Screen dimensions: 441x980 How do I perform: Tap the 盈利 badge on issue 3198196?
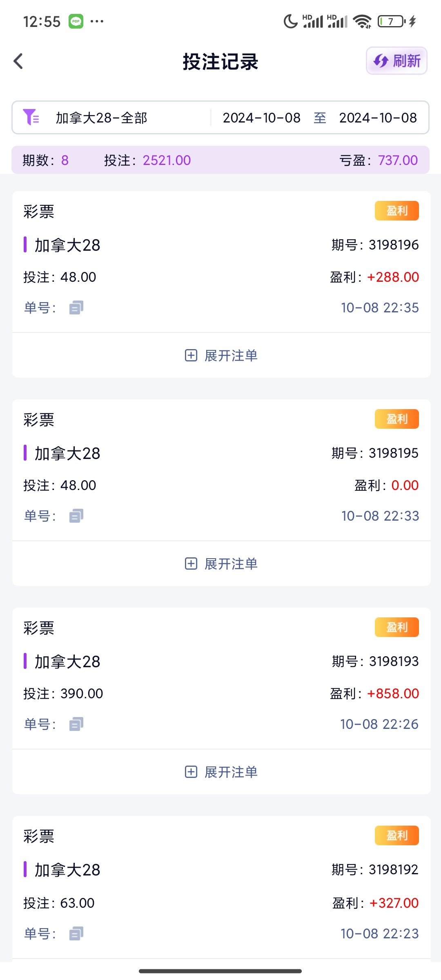pos(396,211)
